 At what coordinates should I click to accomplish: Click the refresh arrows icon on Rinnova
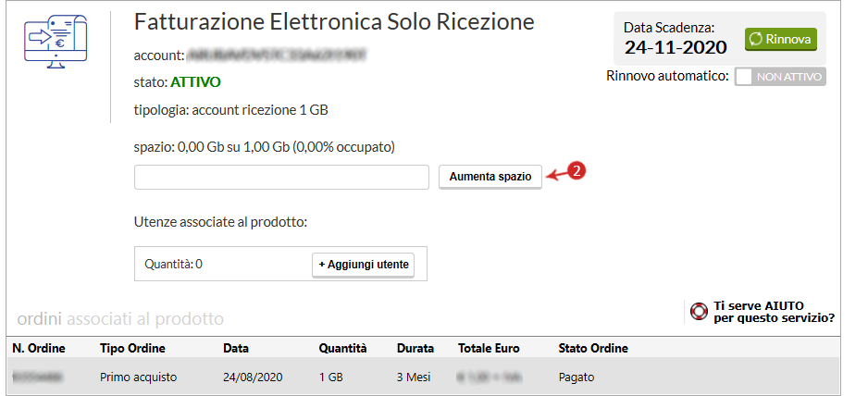[756, 40]
